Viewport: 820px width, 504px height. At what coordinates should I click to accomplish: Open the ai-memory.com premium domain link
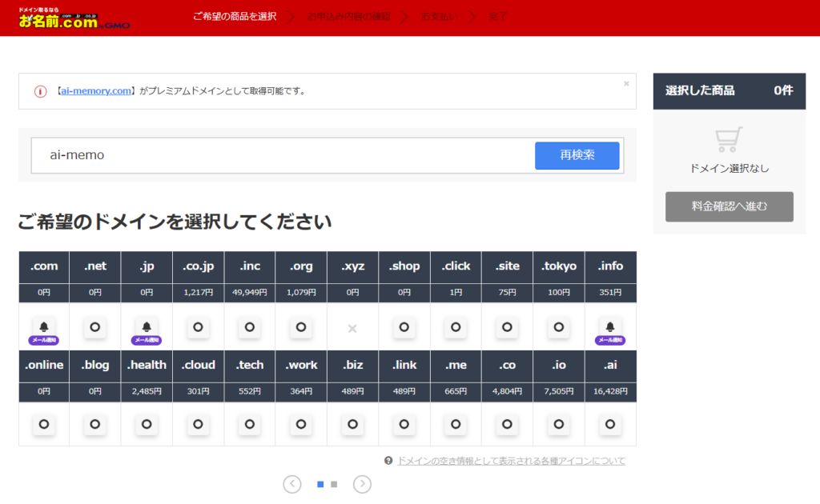[x=94, y=91]
